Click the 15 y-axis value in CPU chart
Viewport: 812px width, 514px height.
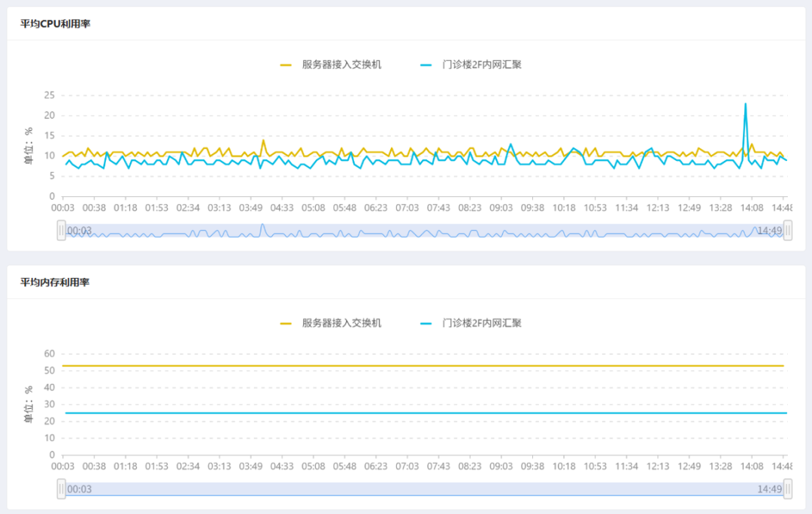click(x=49, y=135)
